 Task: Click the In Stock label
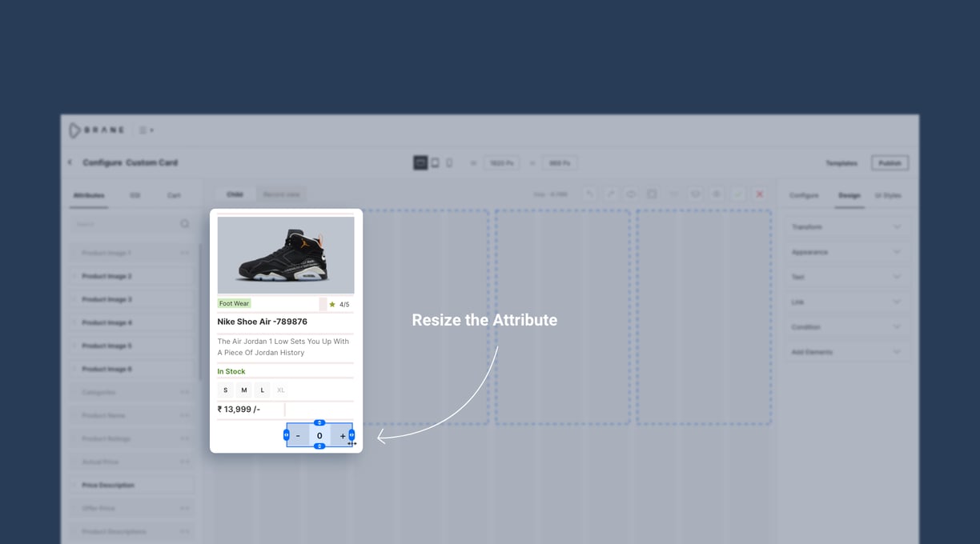pos(231,371)
